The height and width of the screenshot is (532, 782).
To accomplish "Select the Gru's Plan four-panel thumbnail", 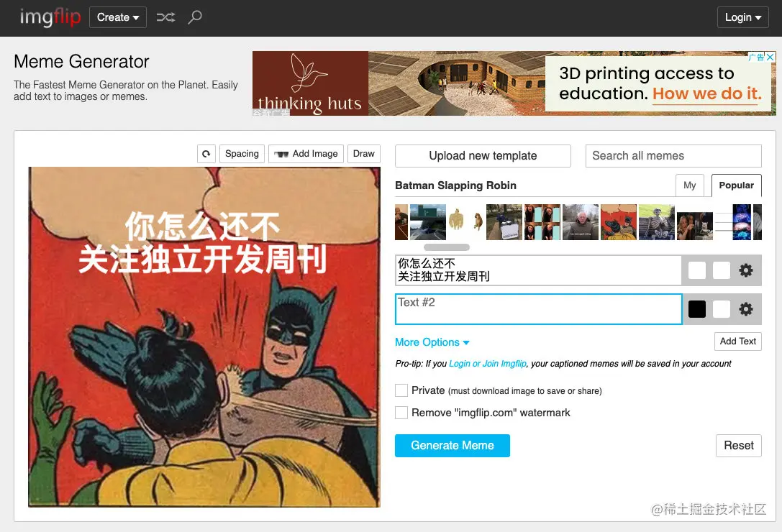I will [x=542, y=222].
